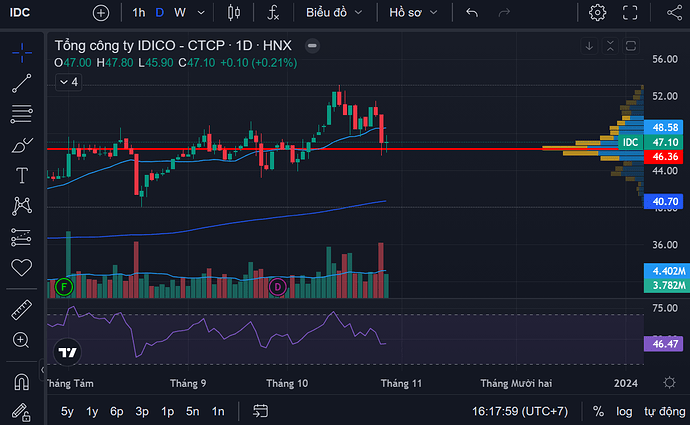Set range to 3p

click(x=142, y=411)
